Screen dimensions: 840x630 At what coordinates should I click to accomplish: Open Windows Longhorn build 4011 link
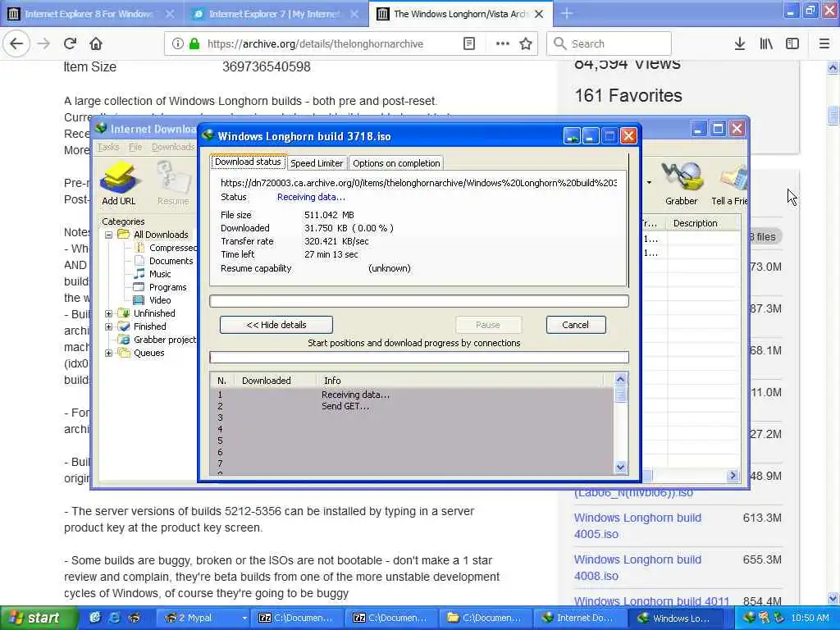(651, 601)
